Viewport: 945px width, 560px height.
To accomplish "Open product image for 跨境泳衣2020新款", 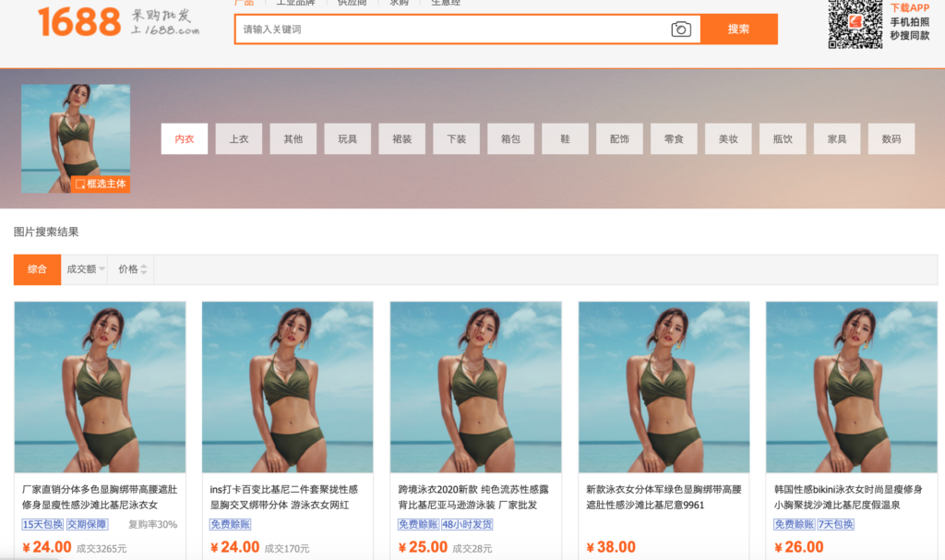I will 475,387.
